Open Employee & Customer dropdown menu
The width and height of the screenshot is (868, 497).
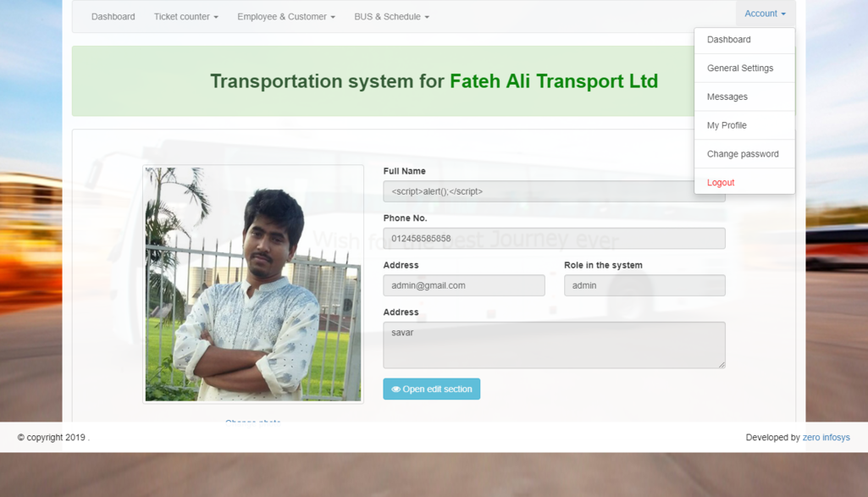(285, 17)
